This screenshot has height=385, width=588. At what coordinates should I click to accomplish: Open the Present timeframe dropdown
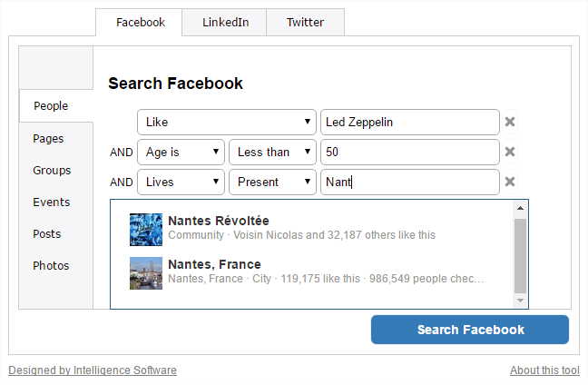coord(272,182)
